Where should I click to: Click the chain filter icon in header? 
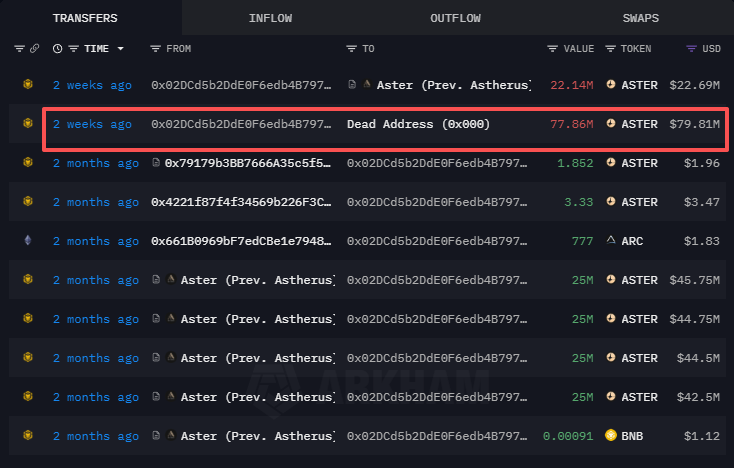click(19, 49)
